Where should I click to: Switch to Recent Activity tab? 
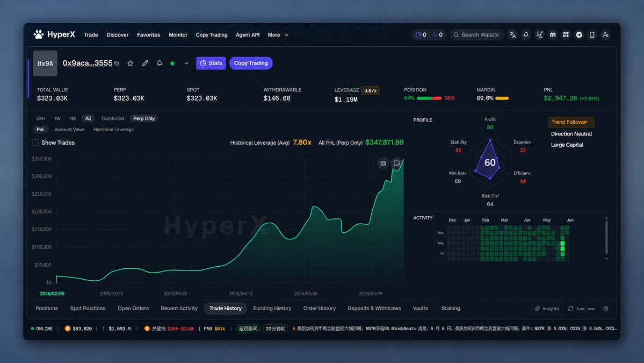click(x=179, y=308)
